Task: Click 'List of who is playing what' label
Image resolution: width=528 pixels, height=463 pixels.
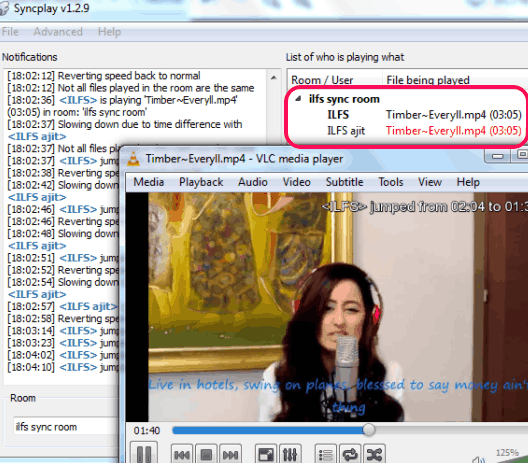Action: (345, 57)
